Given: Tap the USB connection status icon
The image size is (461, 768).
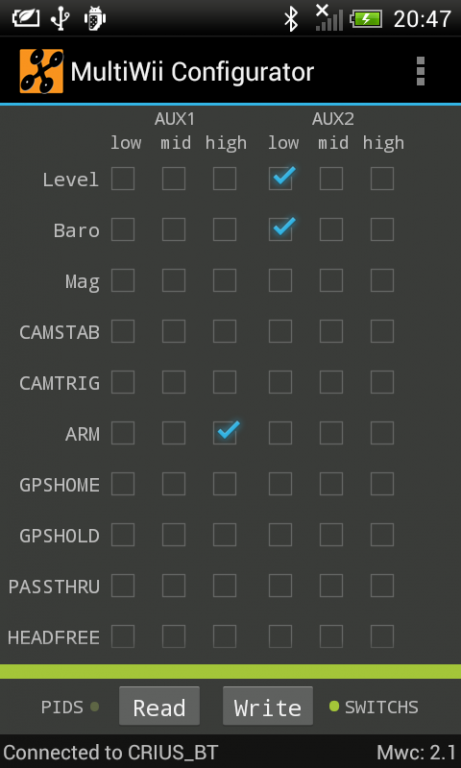Looking at the screenshot, I should (59, 19).
